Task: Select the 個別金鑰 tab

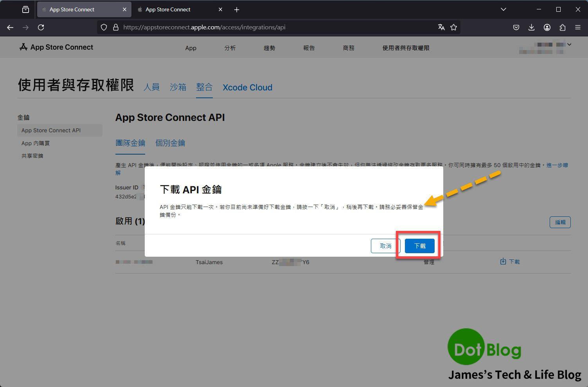Action: [x=170, y=143]
